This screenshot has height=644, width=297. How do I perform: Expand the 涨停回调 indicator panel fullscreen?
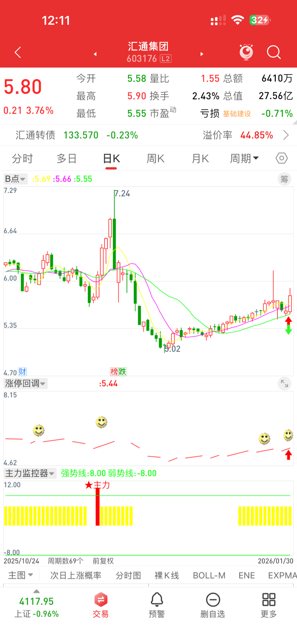(x=284, y=383)
